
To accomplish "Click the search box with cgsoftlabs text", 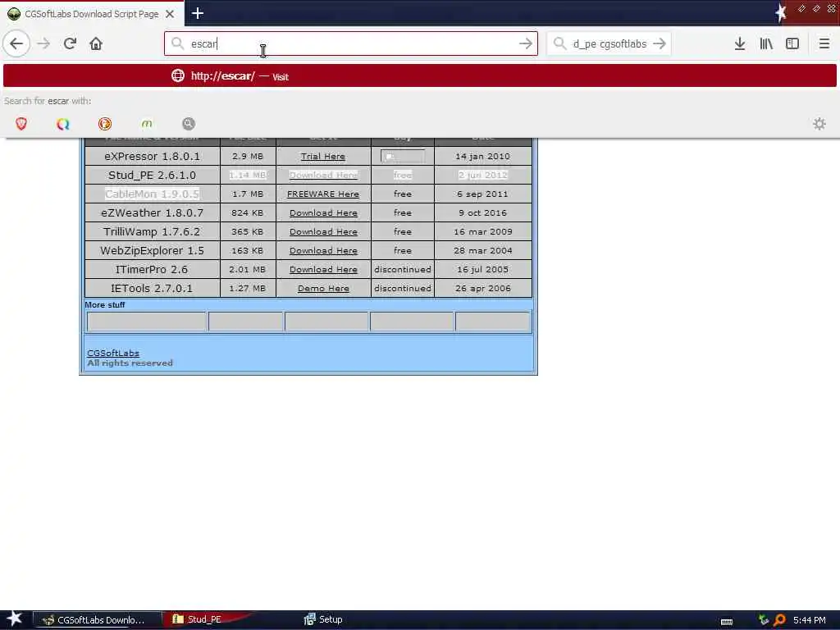I will [609, 43].
